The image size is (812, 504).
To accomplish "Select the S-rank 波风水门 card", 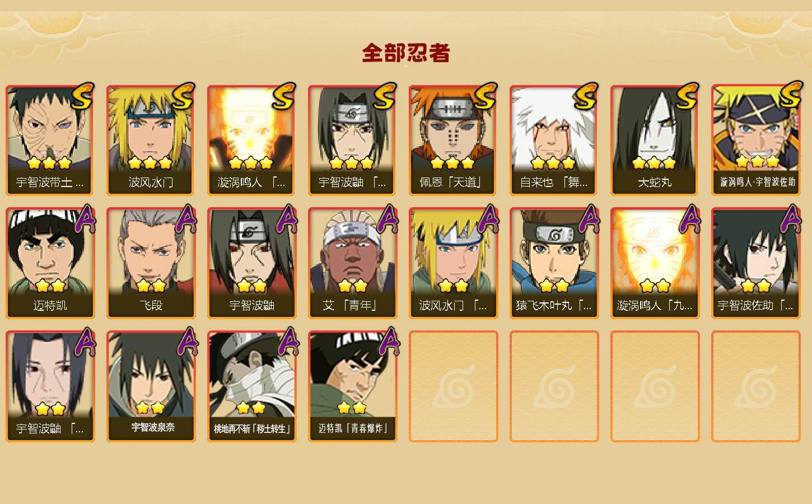I will tap(151, 140).
